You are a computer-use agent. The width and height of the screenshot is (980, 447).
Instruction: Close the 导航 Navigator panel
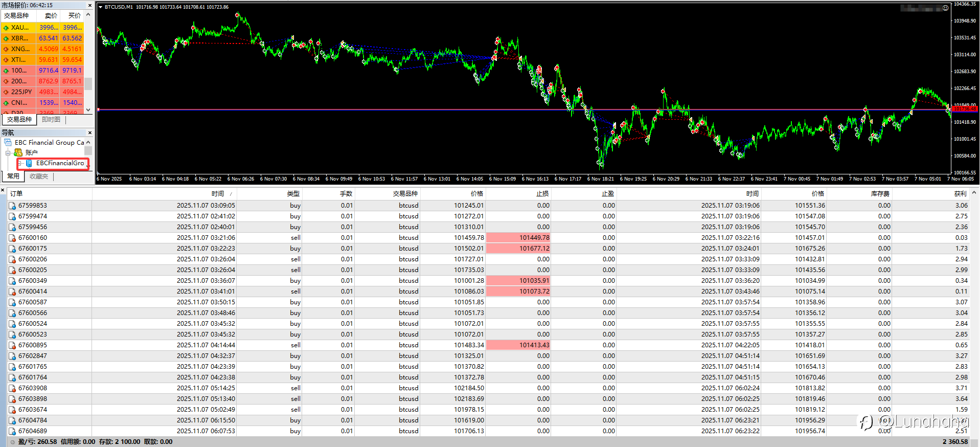pyautogui.click(x=90, y=133)
